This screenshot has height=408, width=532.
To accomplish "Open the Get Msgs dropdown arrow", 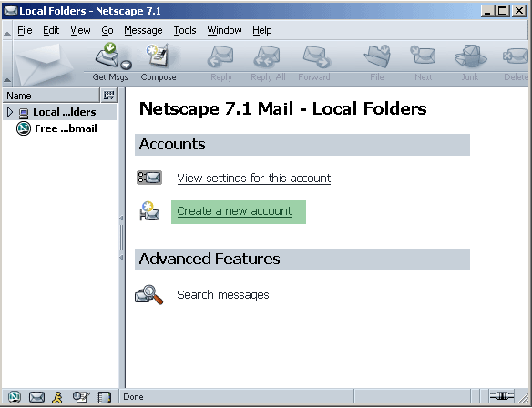I will coord(127,65).
